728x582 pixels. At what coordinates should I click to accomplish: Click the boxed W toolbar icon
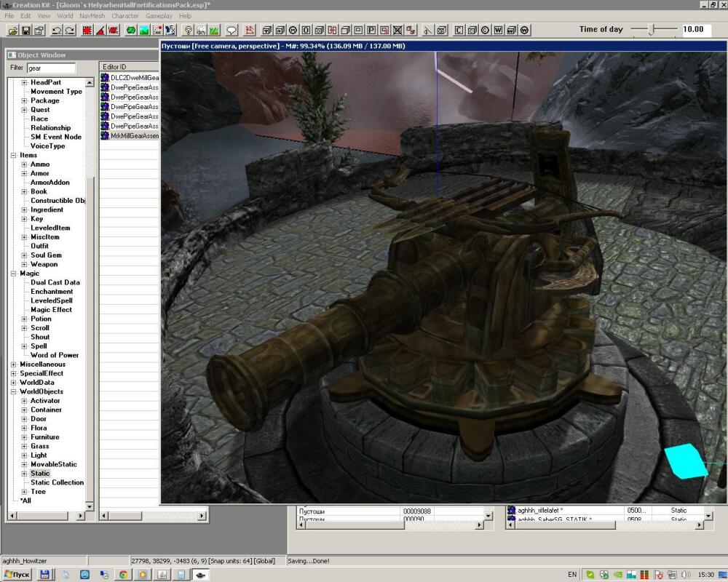[x=498, y=31]
